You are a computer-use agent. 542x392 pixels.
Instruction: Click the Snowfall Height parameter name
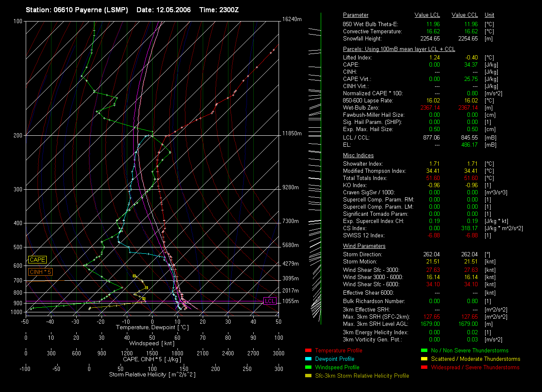(x=362, y=38)
